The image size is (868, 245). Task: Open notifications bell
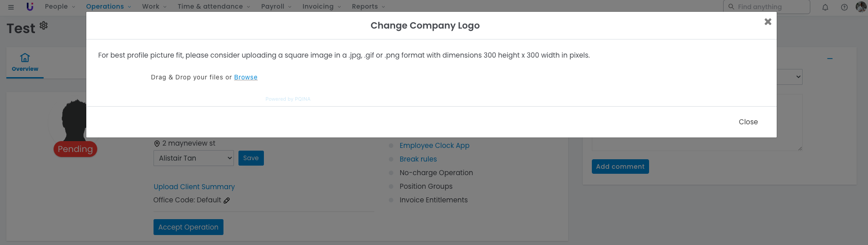825,7
